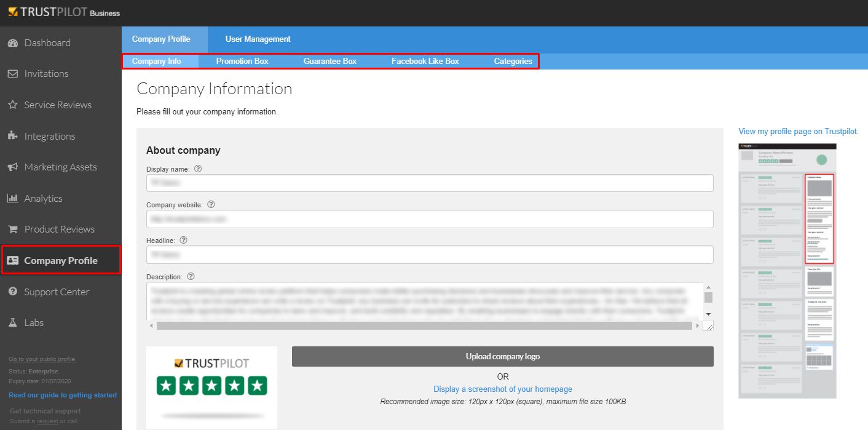Switch to User Management tab
The height and width of the screenshot is (430, 868).
(x=258, y=39)
